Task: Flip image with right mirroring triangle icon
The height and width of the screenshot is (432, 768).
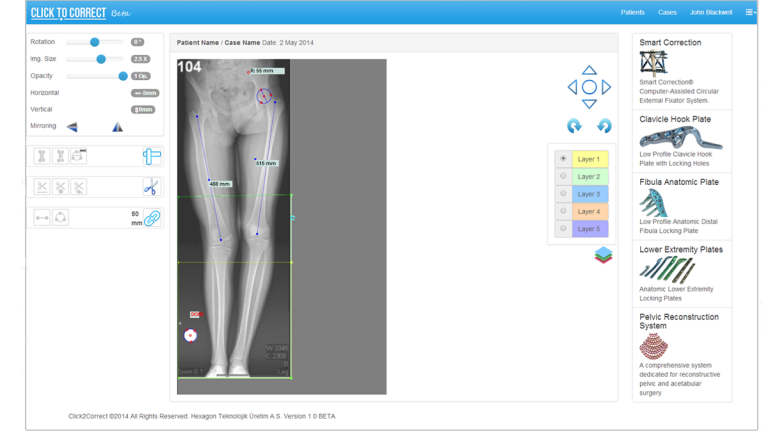Action: [x=118, y=127]
